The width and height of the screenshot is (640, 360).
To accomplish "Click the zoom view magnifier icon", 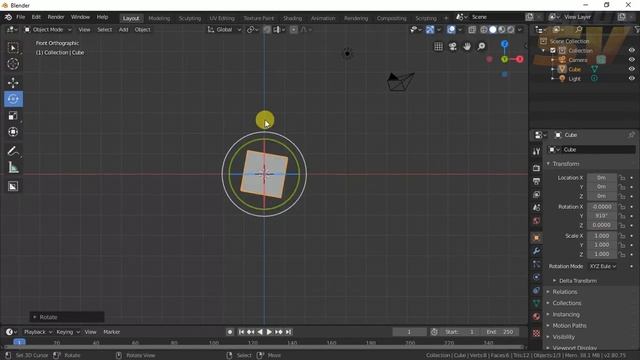I will click(481, 47).
